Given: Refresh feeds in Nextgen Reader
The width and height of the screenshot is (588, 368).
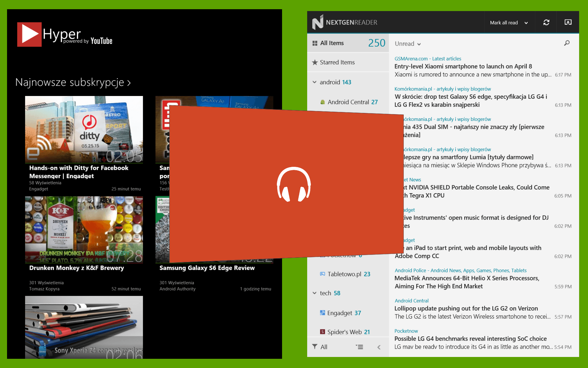Looking at the screenshot, I should pyautogui.click(x=546, y=22).
